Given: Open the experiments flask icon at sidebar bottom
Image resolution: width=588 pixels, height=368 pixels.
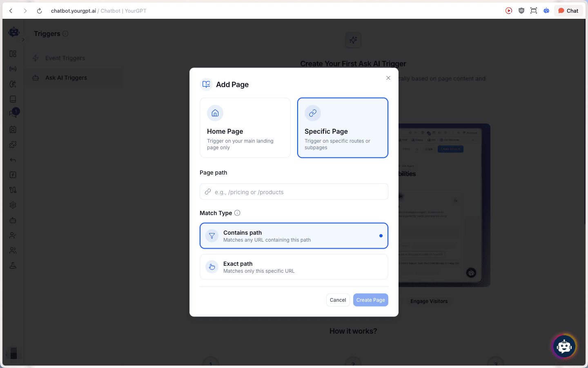Looking at the screenshot, I should [13, 265].
